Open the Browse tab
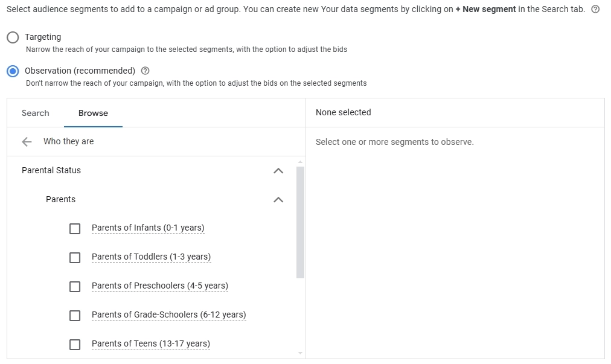The width and height of the screenshot is (611, 364). [x=93, y=113]
